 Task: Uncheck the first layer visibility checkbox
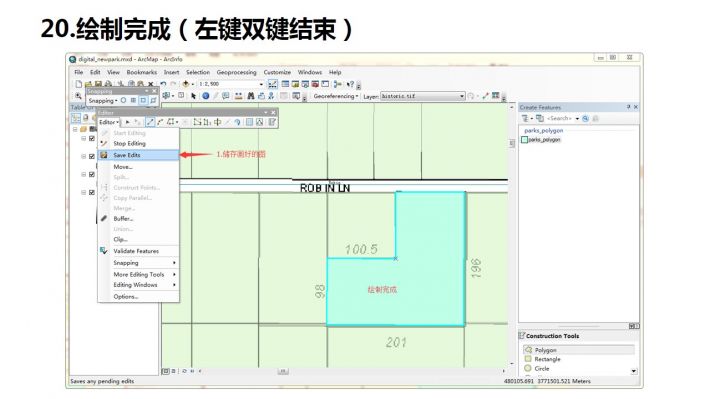92,139
